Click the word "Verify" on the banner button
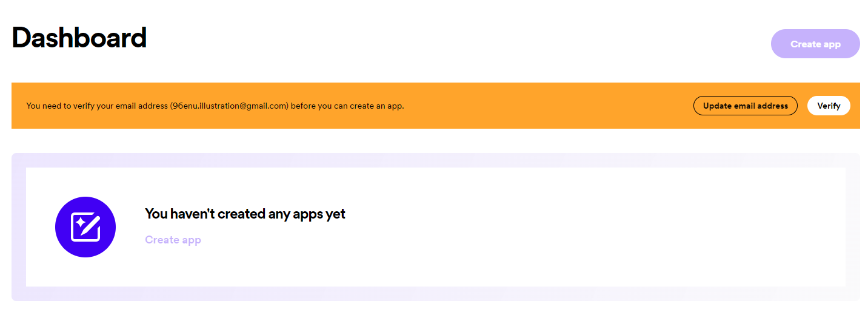Screen dimensions: 868x309 point(829,106)
